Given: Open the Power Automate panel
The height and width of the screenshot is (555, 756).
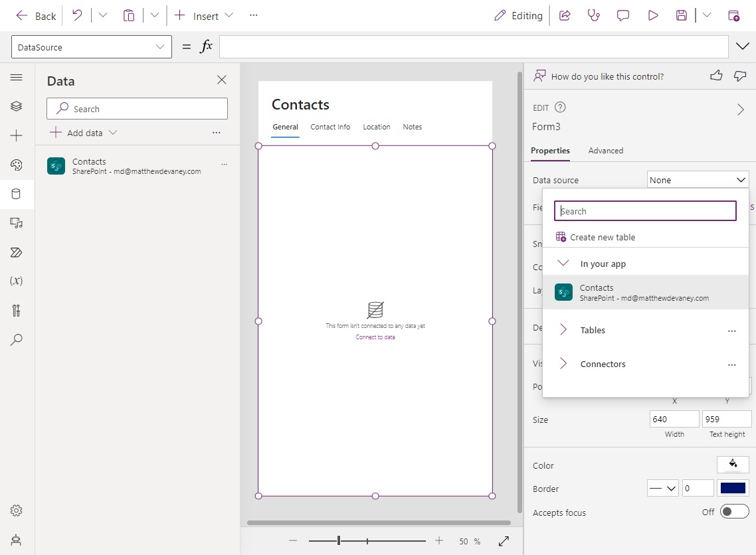Looking at the screenshot, I should (x=16, y=252).
